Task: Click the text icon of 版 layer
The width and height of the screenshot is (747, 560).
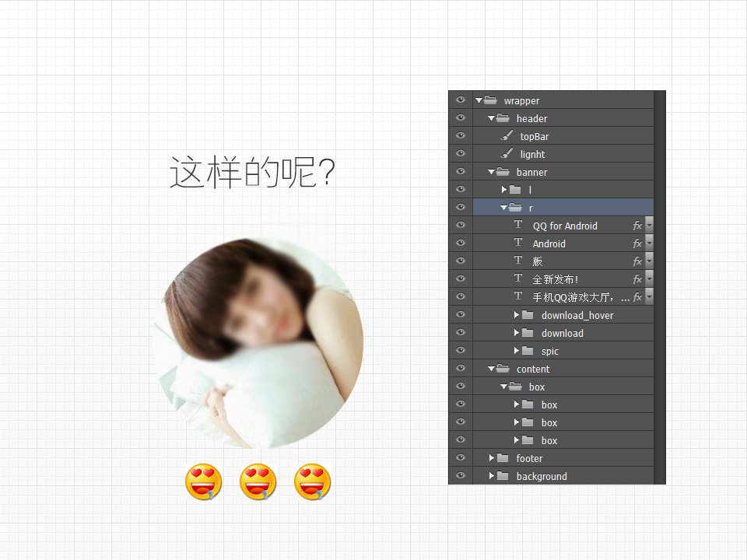Action: click(x=518, y=261)
